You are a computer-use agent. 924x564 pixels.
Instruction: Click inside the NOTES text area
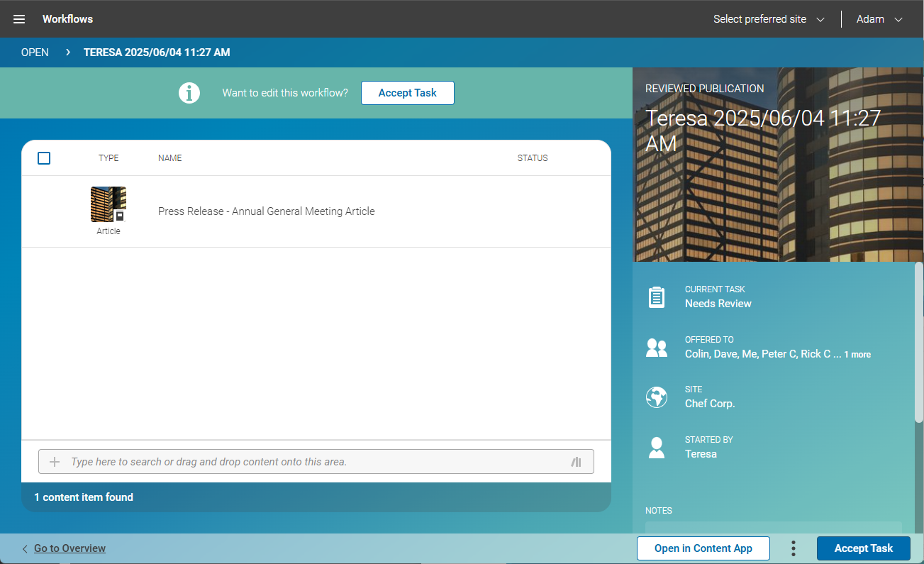773,529
